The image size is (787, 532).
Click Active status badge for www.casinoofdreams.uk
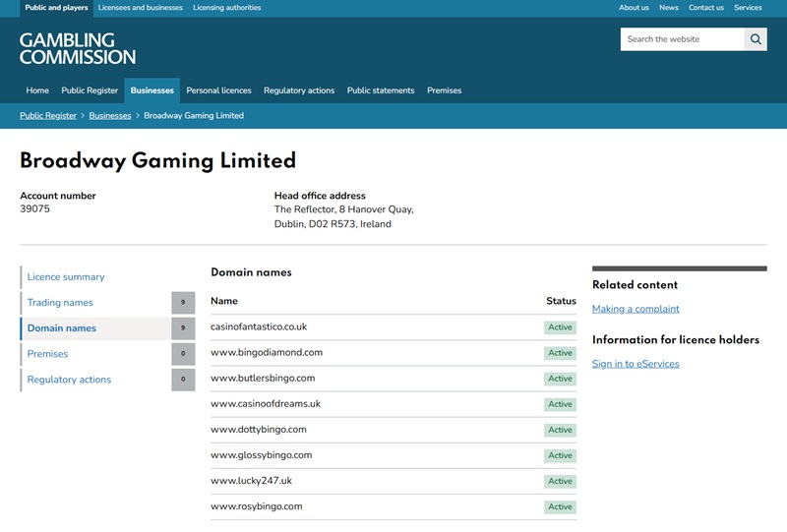pyautogui.click(x=560, y=404)
